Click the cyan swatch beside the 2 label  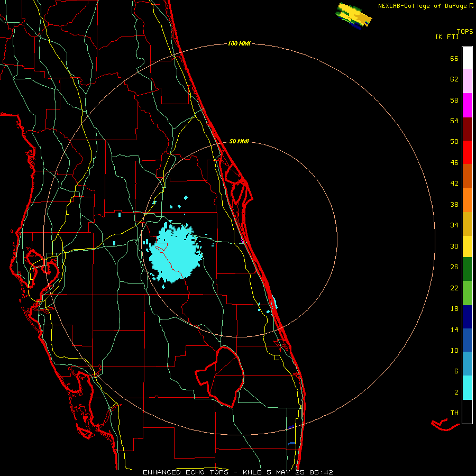[x=467, y=388]
